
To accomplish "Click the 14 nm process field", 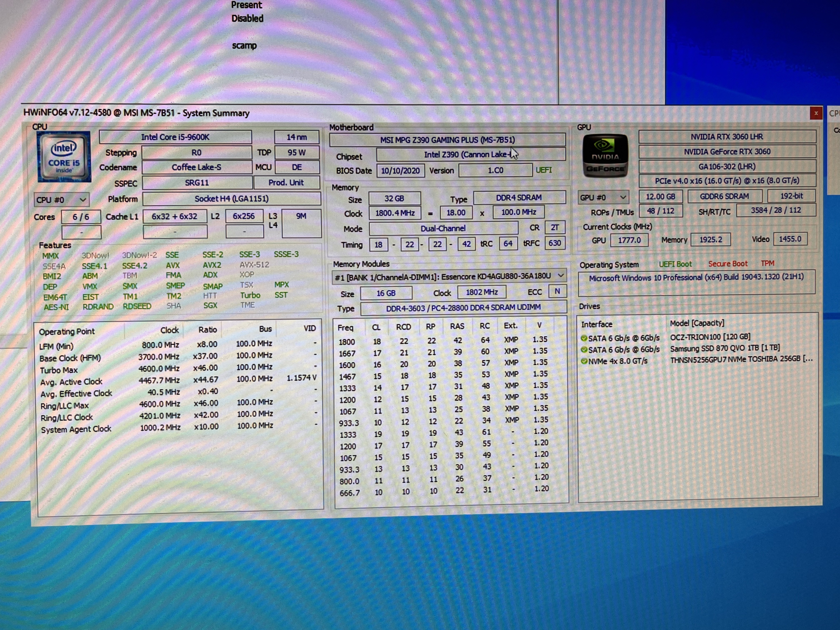I will coord(297,137).
